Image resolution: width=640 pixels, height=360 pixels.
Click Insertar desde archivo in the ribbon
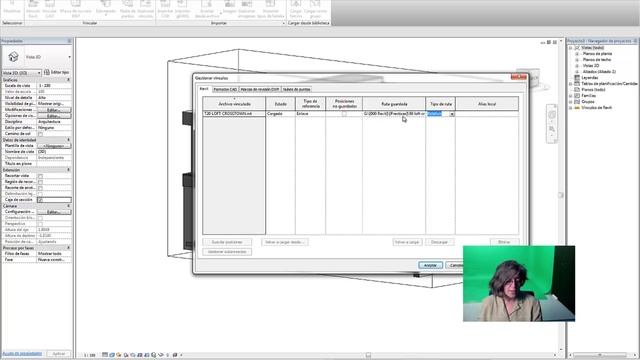[207, 9]
